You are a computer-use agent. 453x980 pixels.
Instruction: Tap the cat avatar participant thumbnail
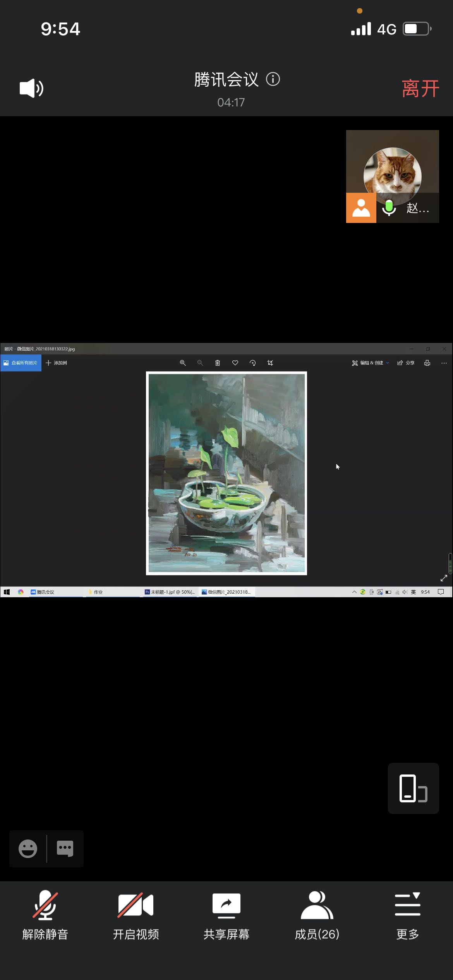392,170
